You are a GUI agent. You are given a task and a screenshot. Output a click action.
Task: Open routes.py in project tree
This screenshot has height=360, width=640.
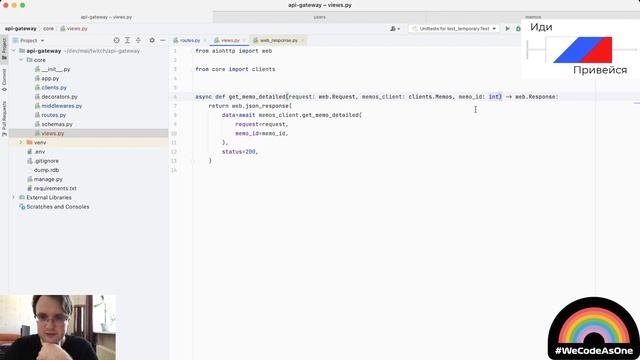(53, 115)
